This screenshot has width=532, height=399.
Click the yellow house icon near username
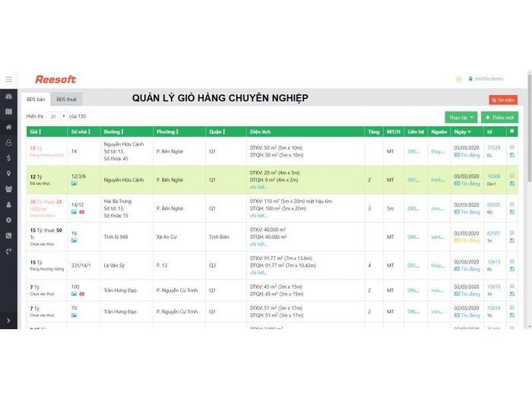459,79
